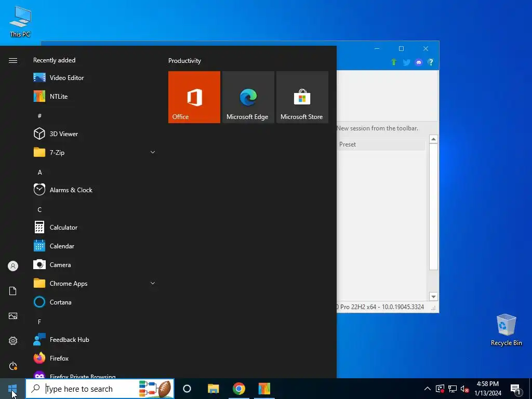
Task: Click the # section header
Action: point(39,116)
